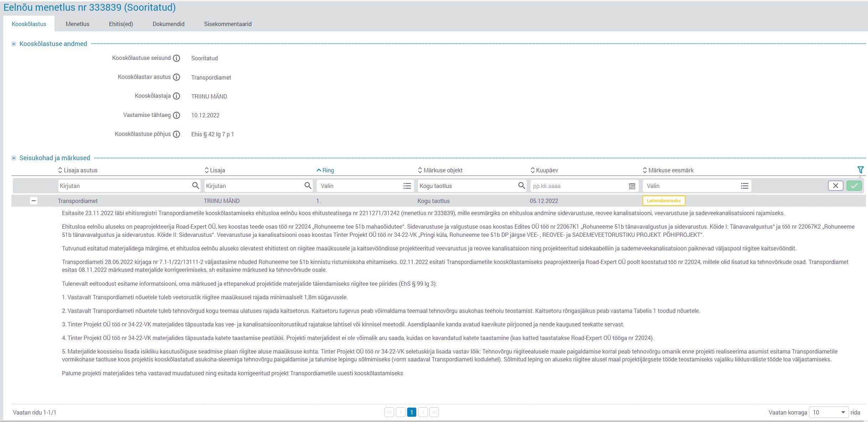Collapse the Kooskõlastuse andmed section
The image size is (868, 422).
click(x=14, y=44)
